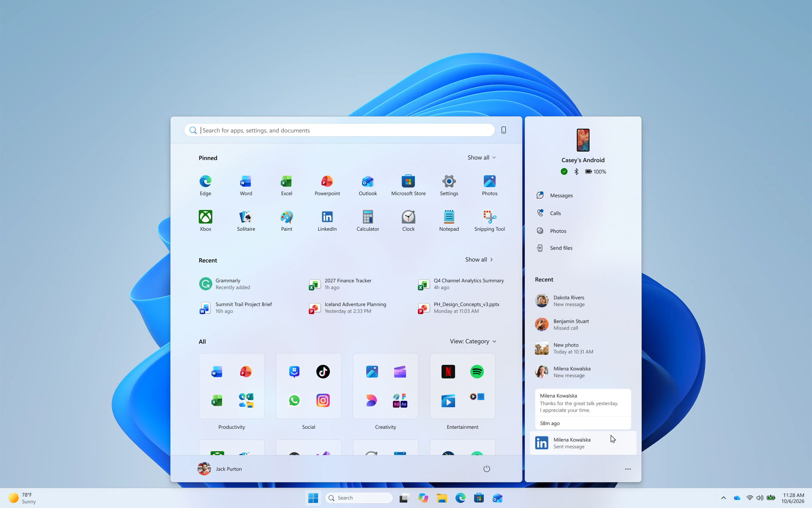Image resolution: width=812 pixels, height=508 pixels.
Task: Open the Paint app
Action: point(287,221)
